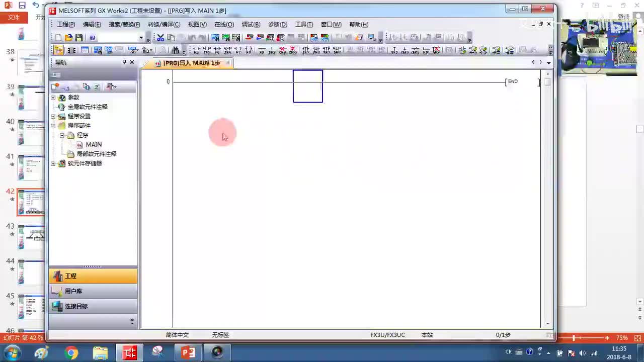Open the 在线 menu

[x=224, y=25]
